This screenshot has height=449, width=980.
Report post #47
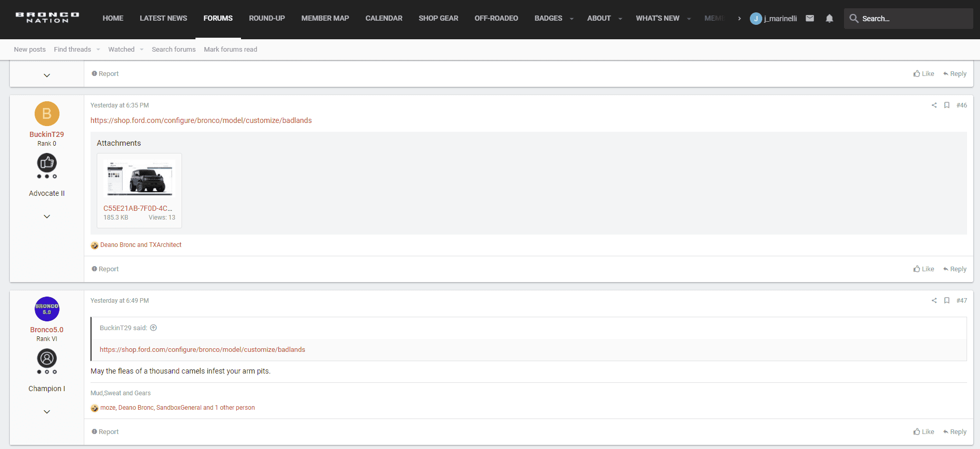(105, 432)
